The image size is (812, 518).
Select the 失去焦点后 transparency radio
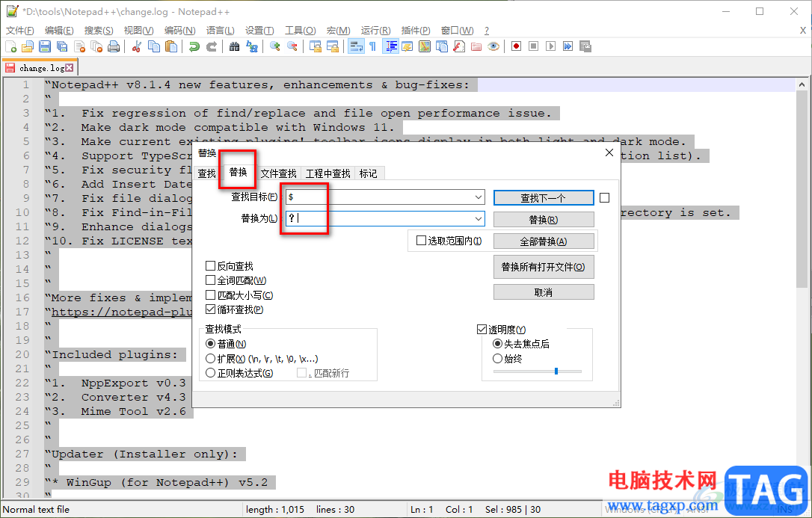click(x=497, y=344)
